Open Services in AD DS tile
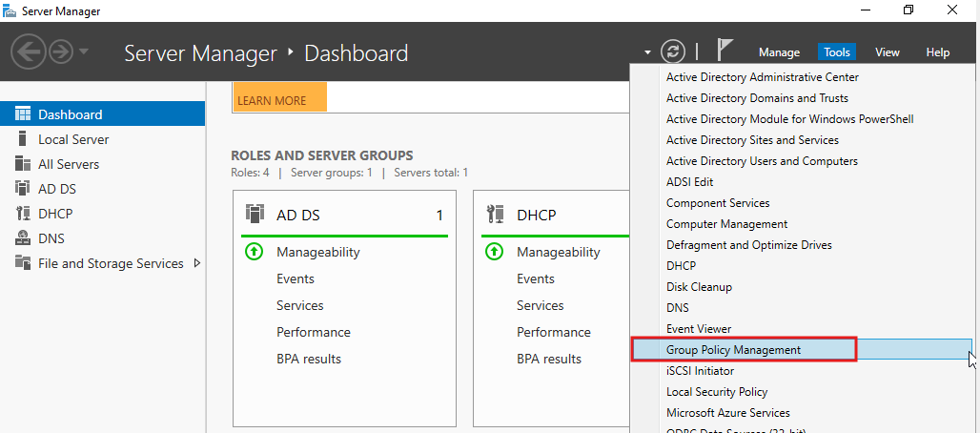 pos(300,305)
